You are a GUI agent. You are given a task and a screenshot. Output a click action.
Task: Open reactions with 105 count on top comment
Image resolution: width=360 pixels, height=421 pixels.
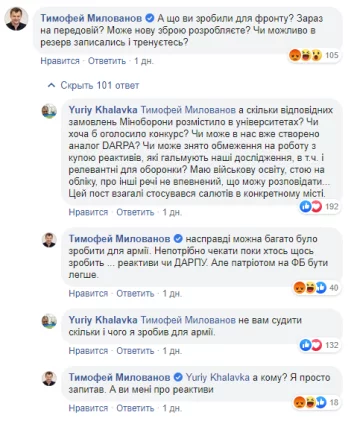pos(314,55)
